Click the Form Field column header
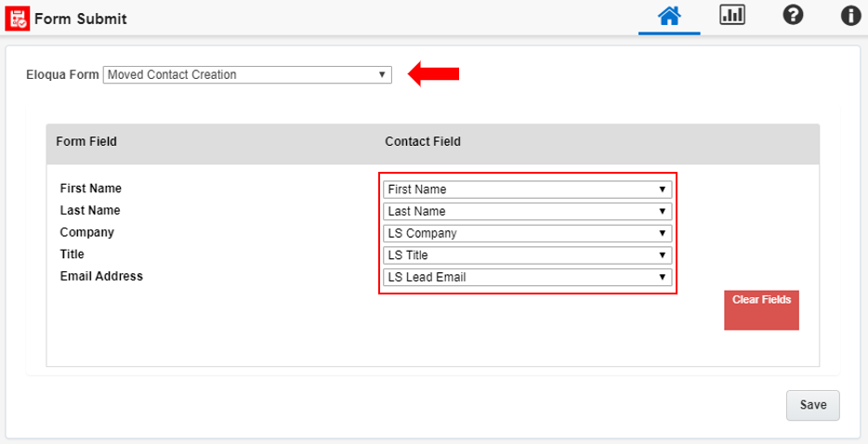 [86, 142]
